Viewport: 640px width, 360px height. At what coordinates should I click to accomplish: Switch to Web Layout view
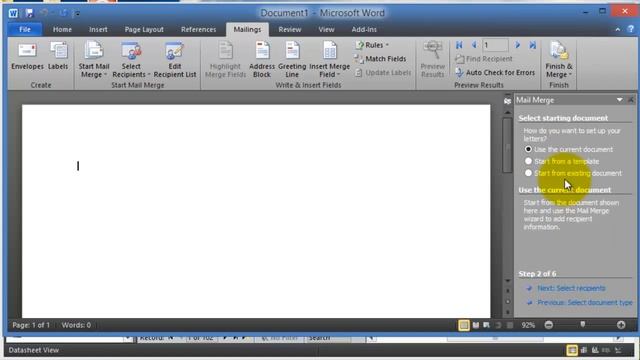tap(487, 325)
